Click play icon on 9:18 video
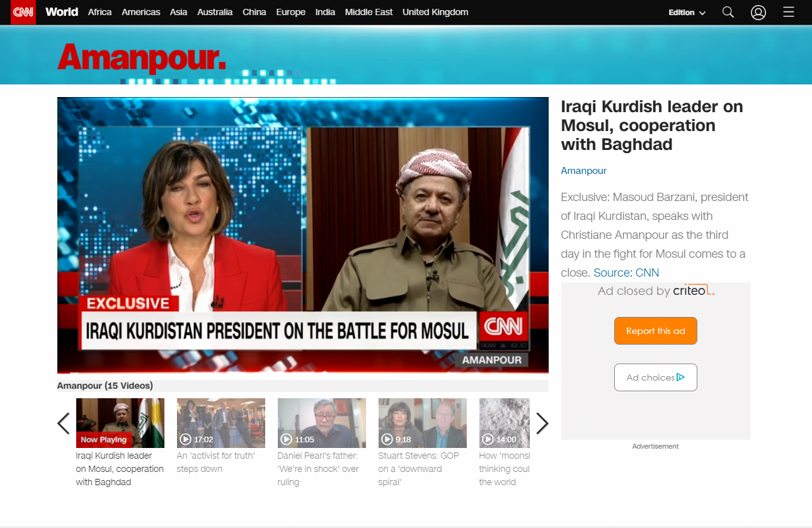This screenshot has width=812, height=528. (387, 439)
